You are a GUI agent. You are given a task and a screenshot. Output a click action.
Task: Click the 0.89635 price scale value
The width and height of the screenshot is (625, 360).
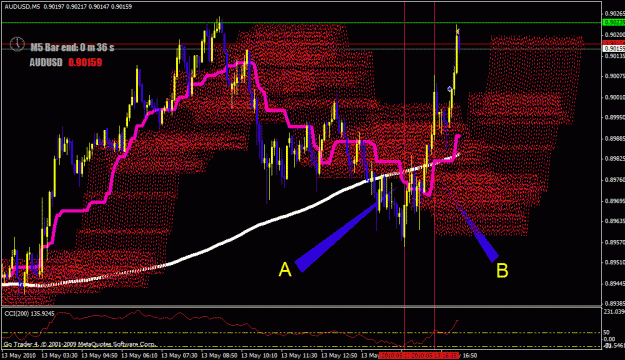click(614, 221)
